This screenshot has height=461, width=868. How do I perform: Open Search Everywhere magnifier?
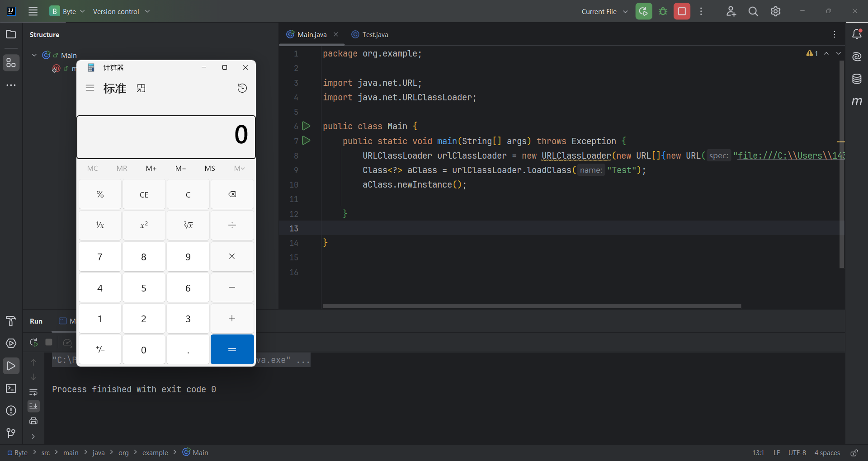[x=753, y=11]
